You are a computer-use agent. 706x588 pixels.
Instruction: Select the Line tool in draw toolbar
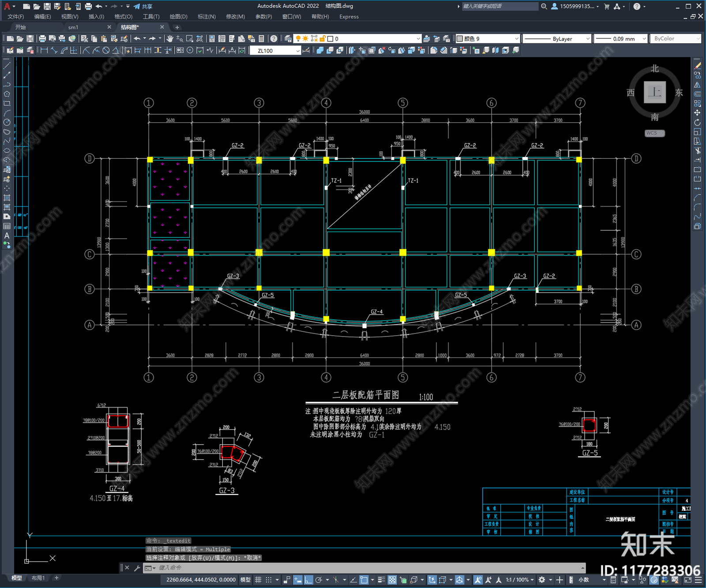point(7,65)
